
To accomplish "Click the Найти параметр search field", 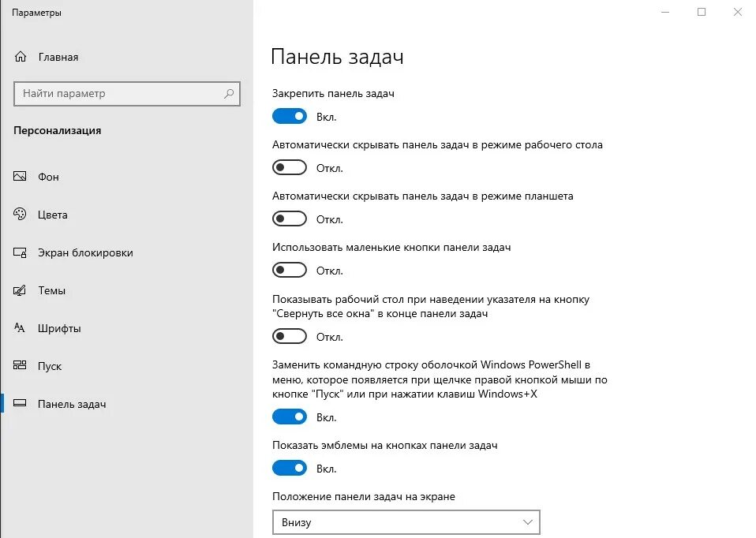I will click(x=127, y=94).
